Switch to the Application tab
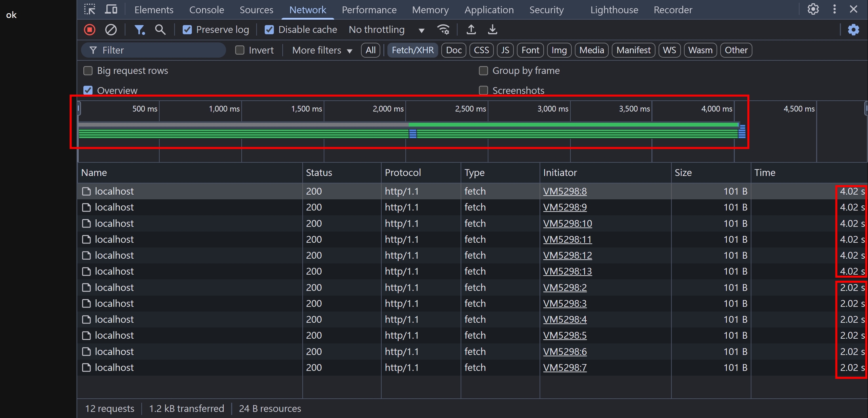 pos(489,10)
